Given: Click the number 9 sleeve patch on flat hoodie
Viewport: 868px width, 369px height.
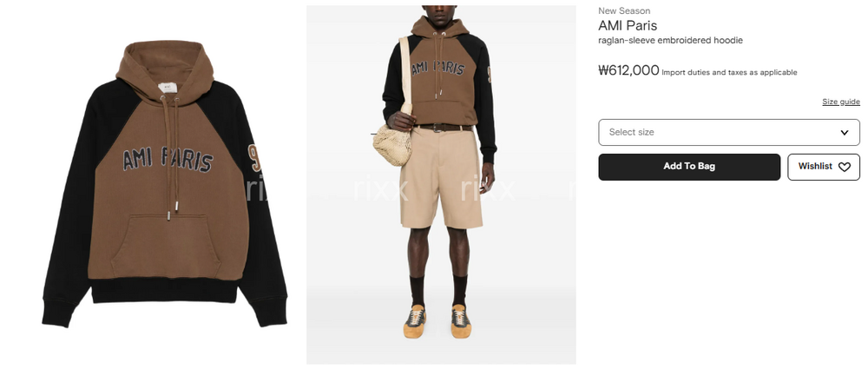Looking at the screenshot, I should 254,158.
